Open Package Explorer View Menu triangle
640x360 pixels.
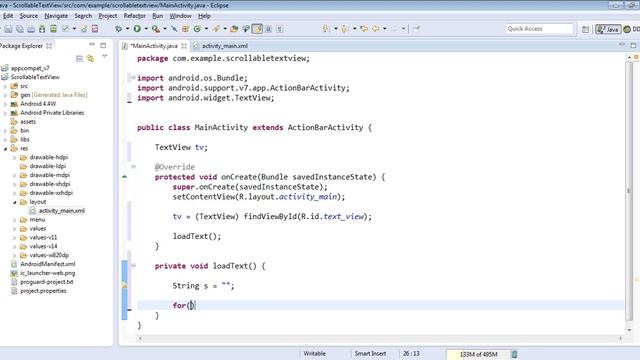104,57
